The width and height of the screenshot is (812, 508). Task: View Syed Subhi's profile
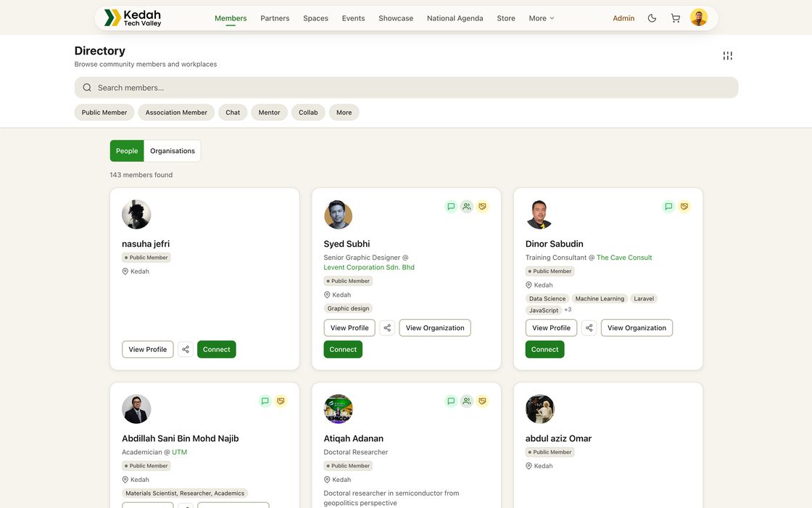pos(349,327)
